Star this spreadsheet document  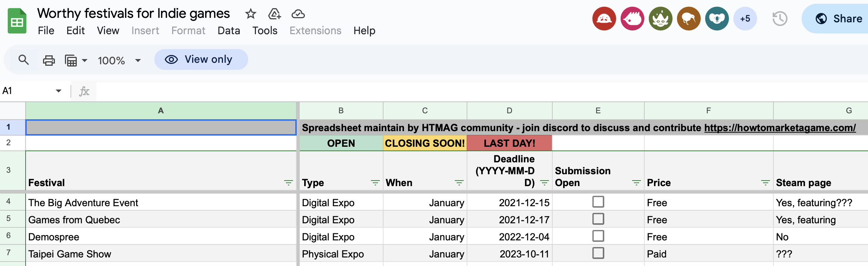tap(251, 14)
